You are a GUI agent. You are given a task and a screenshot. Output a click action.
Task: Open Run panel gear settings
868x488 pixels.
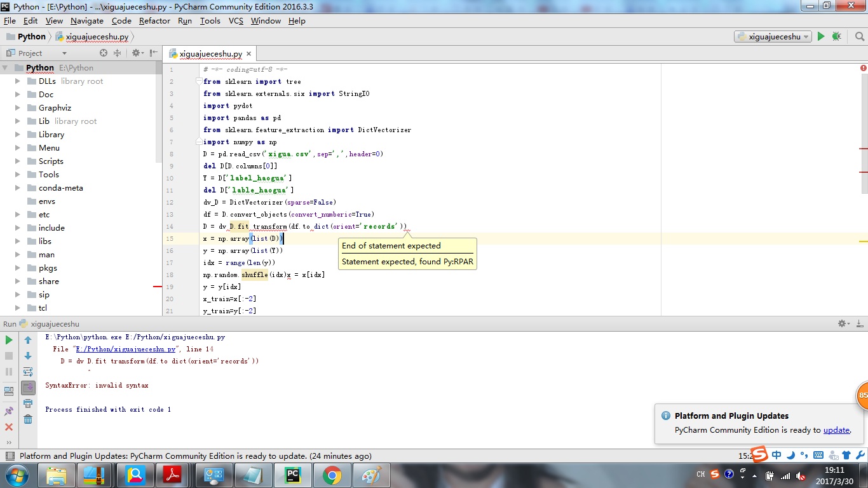(843, 323)
